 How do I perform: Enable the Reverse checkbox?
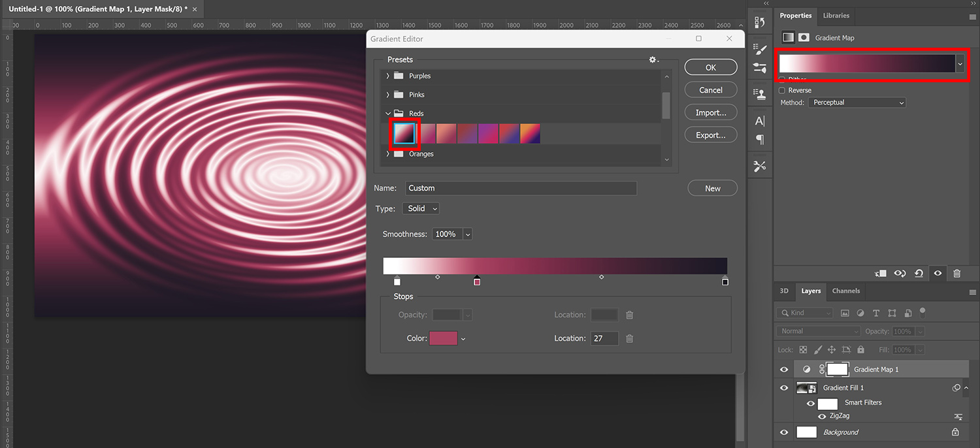coord(782,91)
